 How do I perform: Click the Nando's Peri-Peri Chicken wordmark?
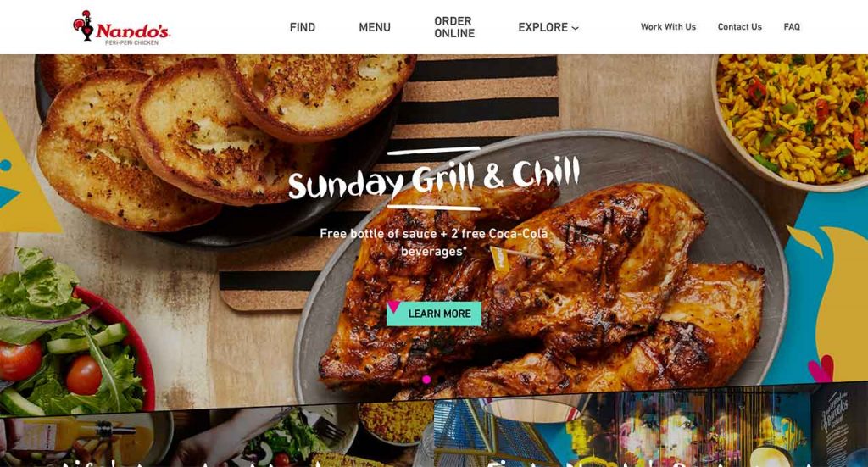coord(133,33)
